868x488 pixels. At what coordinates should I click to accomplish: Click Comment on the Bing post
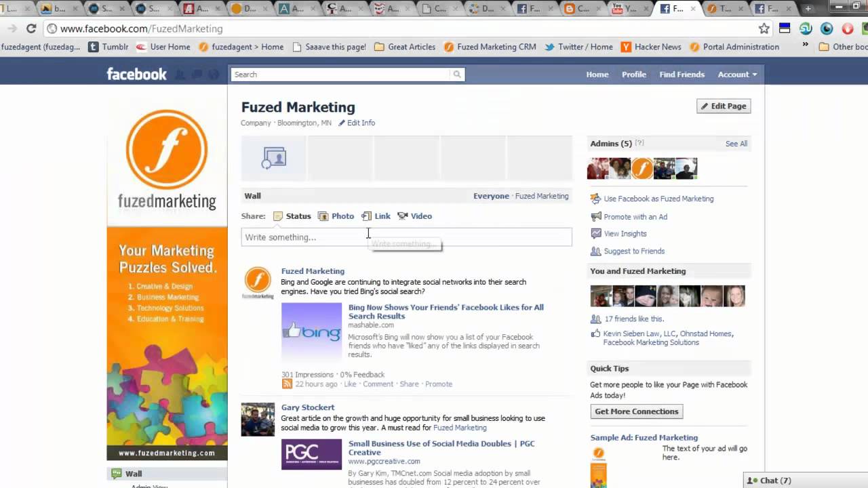coord(378,384)
